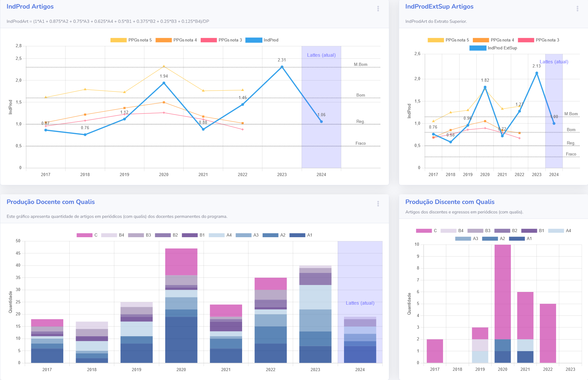Toggle PPGs nota 4 legend in IndProdExtSup chart
The image size is (588, 380).
pos(493,40)
